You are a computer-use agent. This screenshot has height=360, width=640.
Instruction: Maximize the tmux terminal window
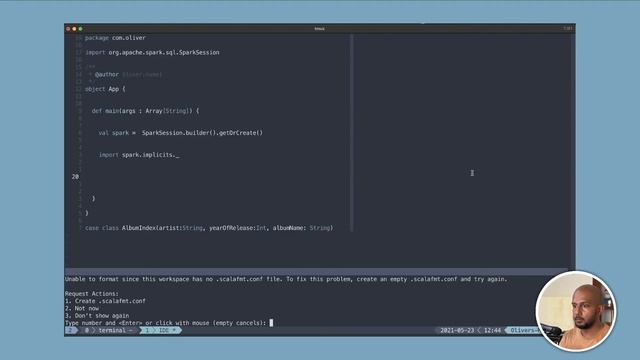click(x=80, y=29)
